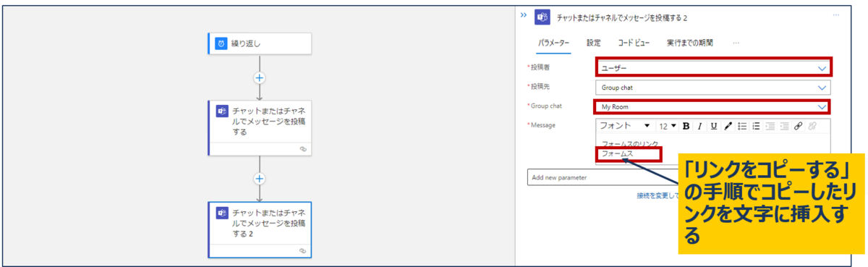Remove hyperlink with the unlink icon
Image resolution: width=868 pixels, height=267 pixels.
pos(812,126)
